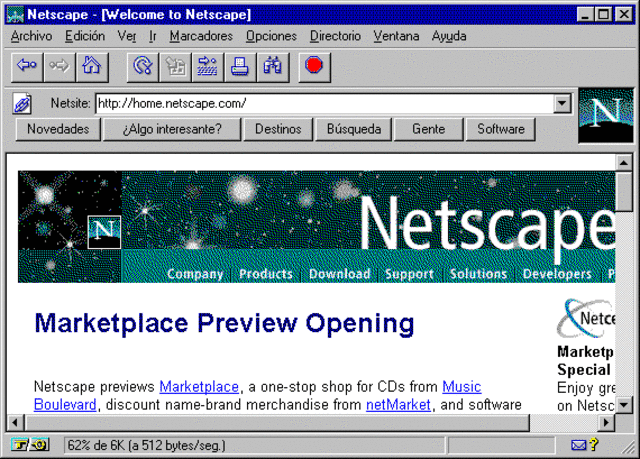Open the Ir menu
640x459 pixels.
[153, 36]
